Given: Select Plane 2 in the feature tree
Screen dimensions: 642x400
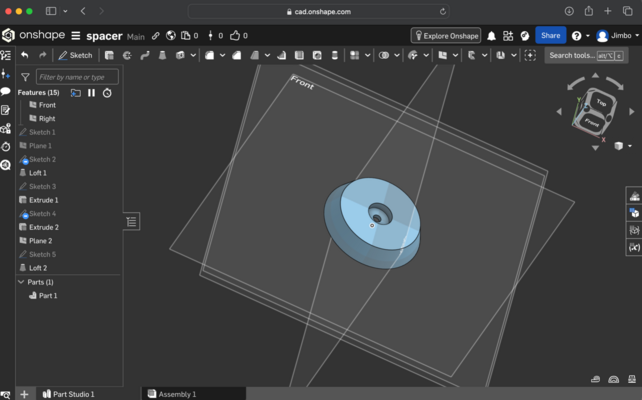Looking at the screenshot, I should coord(41,241).
